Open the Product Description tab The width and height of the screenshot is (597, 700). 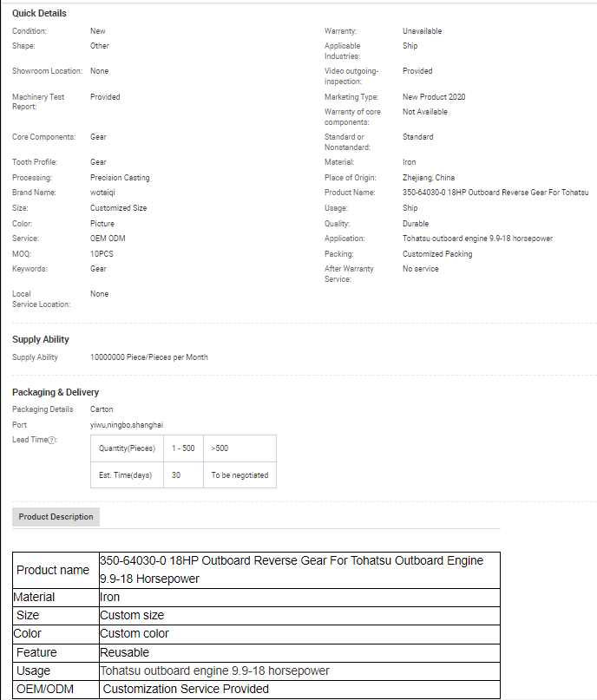click(56, 517)
